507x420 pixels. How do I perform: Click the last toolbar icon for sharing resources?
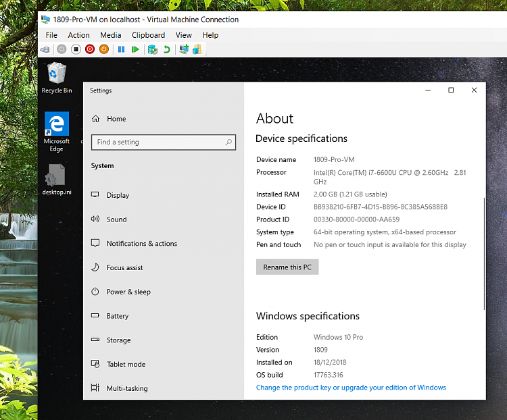[197, 49]
